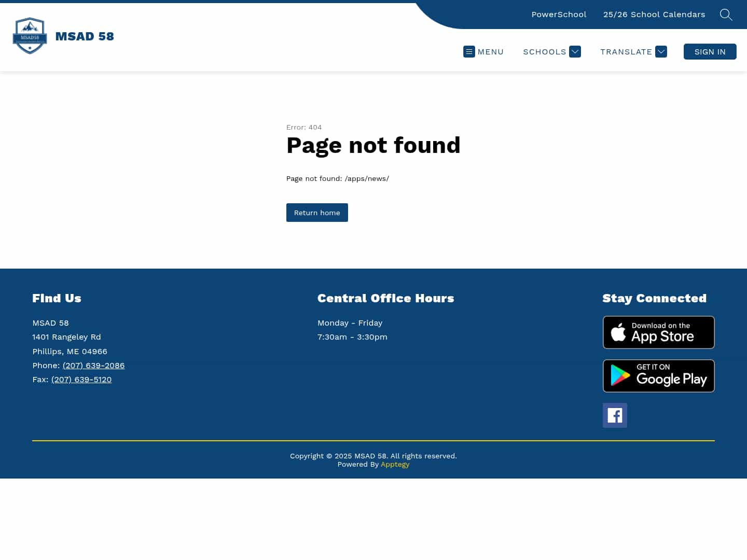This screenshot has height=560, width=747.
Task: Click the chevron next to SCHOOLS
Action: click(x=575, y=51)
